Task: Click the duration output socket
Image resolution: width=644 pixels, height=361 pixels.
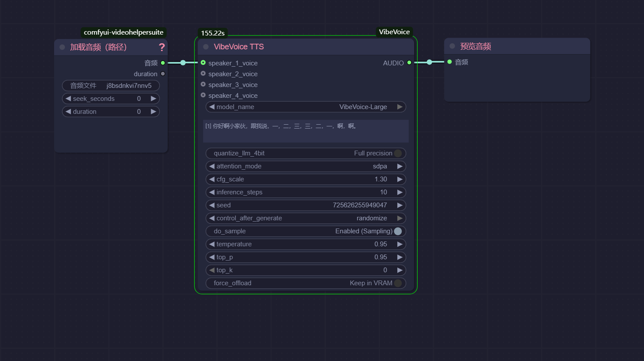Action: 163,74
